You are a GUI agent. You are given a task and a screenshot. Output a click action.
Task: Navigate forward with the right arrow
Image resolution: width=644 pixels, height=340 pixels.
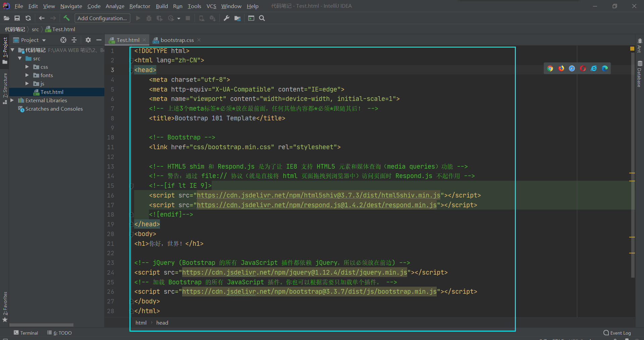point(53,18)
